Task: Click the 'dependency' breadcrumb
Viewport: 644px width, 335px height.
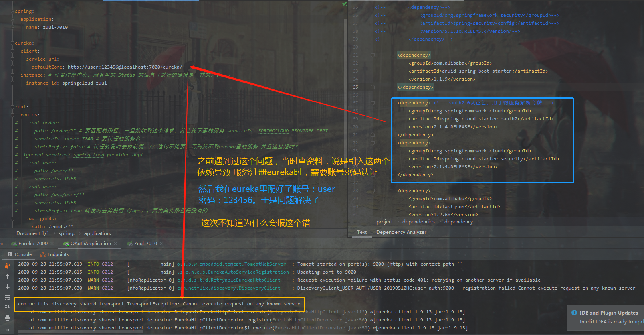Action: (458, 222)
